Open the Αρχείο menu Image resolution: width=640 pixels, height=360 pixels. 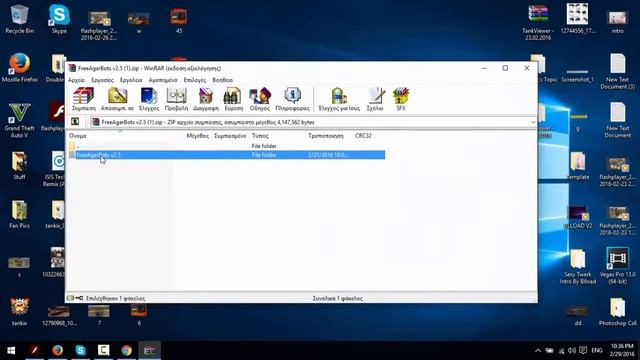point(77,80)
